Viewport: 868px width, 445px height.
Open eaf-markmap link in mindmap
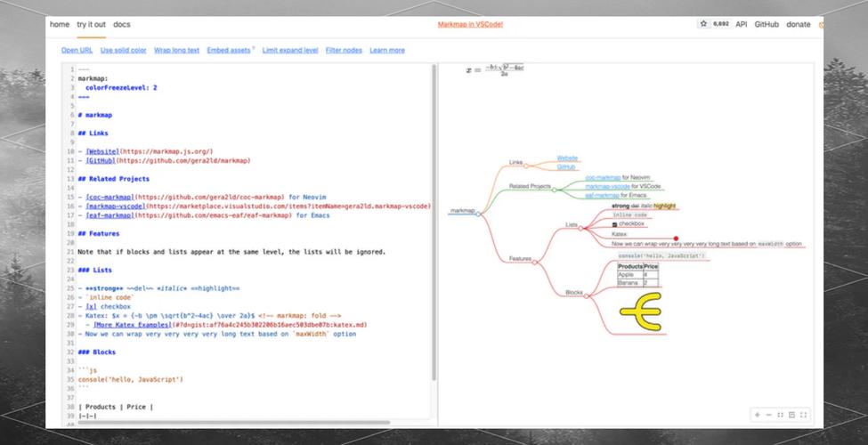tap(603, 196)
